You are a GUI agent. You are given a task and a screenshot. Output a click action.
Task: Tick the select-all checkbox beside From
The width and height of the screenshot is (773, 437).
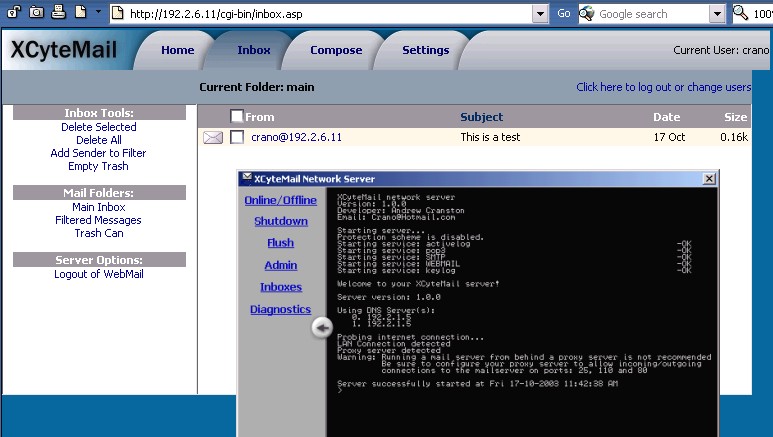pos(237,116)
